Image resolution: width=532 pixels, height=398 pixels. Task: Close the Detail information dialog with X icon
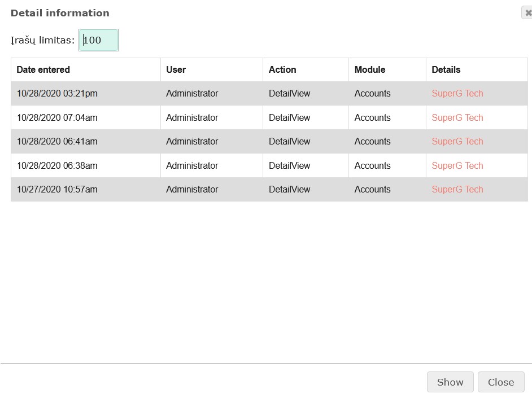[x=527, y=13]
